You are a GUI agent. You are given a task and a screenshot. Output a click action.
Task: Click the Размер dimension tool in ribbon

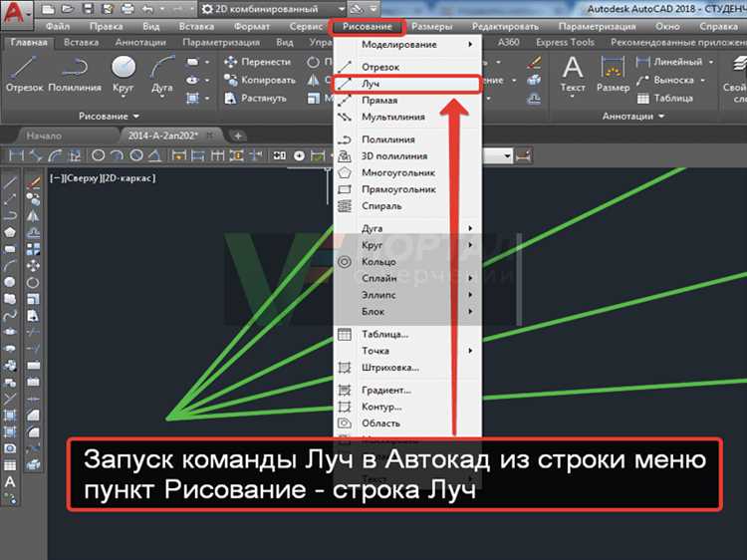pyautogui.click(x=613, y=74)
